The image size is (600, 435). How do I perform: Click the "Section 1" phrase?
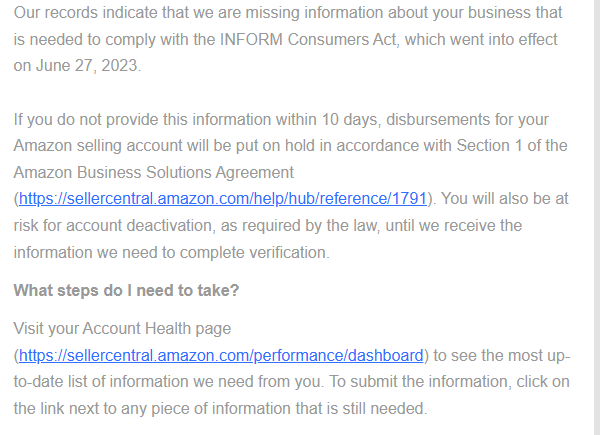[489, 146]
